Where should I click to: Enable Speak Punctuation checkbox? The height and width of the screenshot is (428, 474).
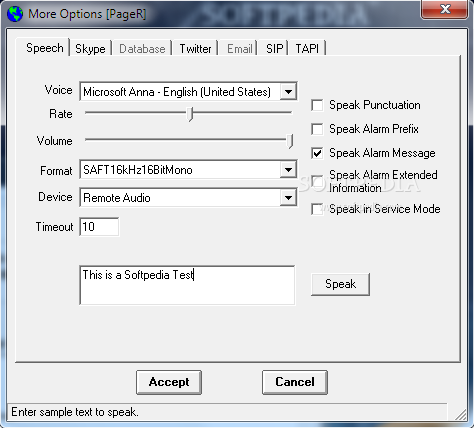[x=317, y=105]
